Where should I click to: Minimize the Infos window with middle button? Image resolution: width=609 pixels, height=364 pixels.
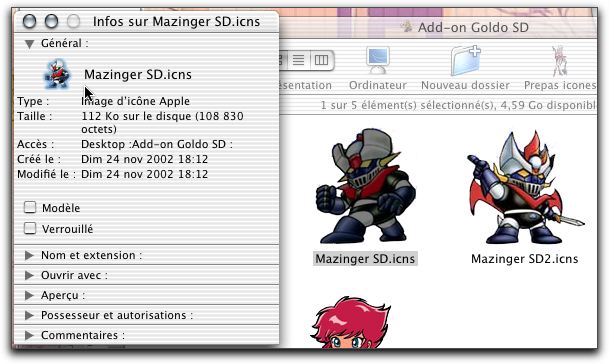pyautogui.click(x=51, y=21)
